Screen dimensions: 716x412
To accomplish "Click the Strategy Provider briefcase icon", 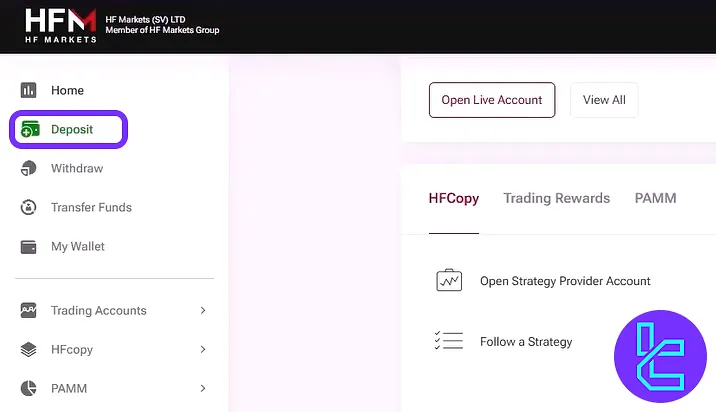I will [x=449, y=280].
